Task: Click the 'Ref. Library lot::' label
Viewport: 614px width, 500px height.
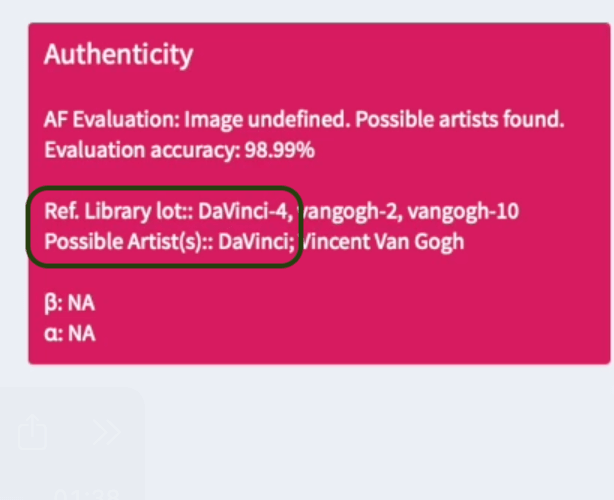Action: tap(118, 212)
